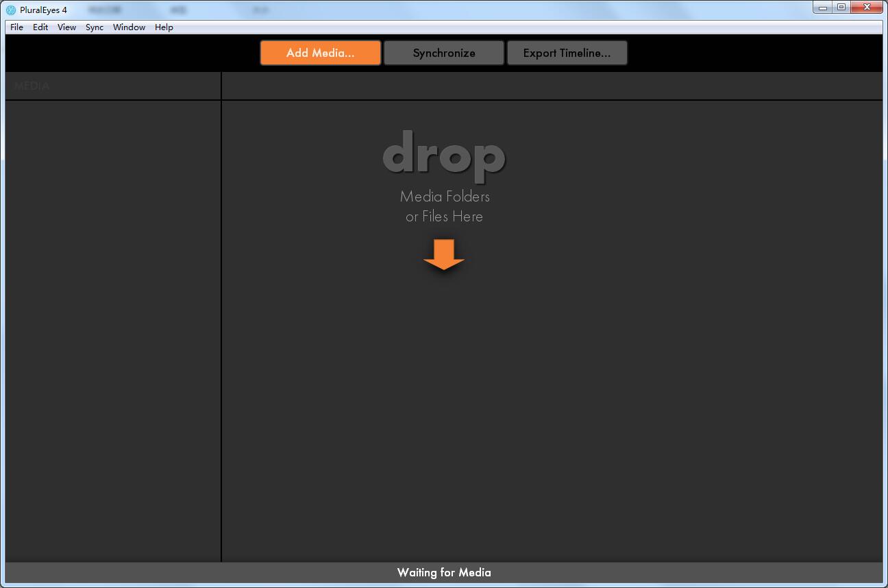Open the View menu
The width and height of the screenshot is (888, 588).
coord(66,27)
